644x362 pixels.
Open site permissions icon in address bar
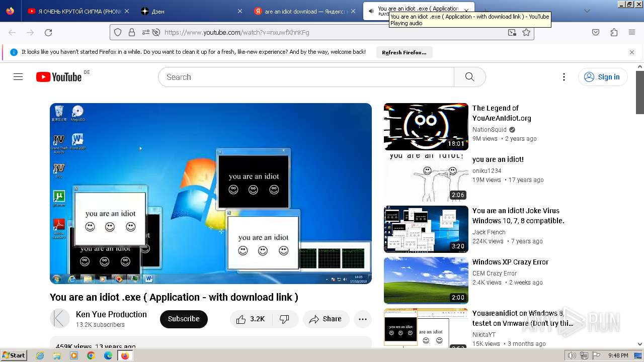[x=146, y=32]
